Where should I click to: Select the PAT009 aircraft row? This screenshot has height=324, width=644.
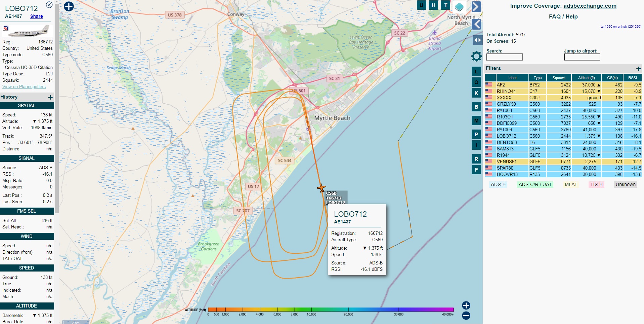(x=563, y=130)
